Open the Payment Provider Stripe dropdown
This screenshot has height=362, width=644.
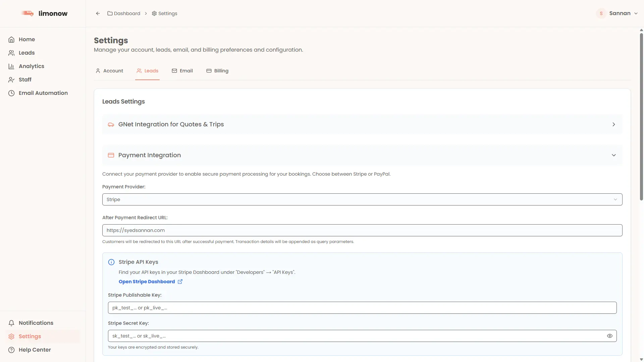tap(362, 199)
